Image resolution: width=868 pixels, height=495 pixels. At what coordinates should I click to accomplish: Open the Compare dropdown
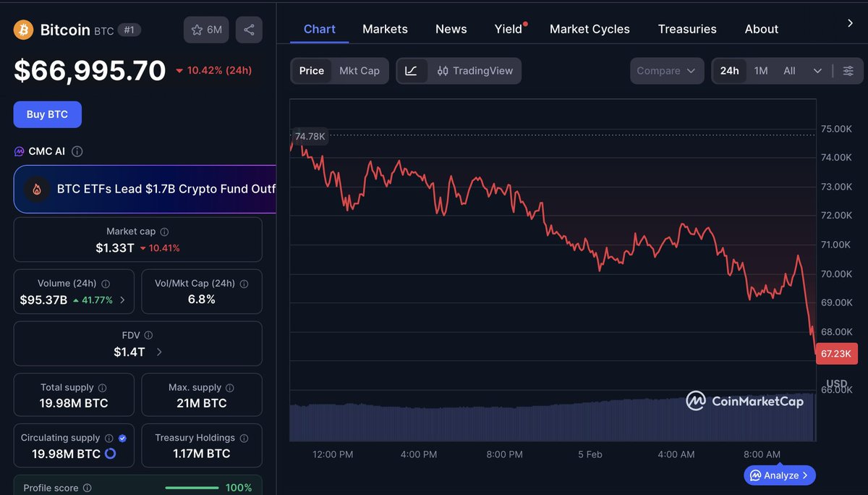click(x=666, y=71)
